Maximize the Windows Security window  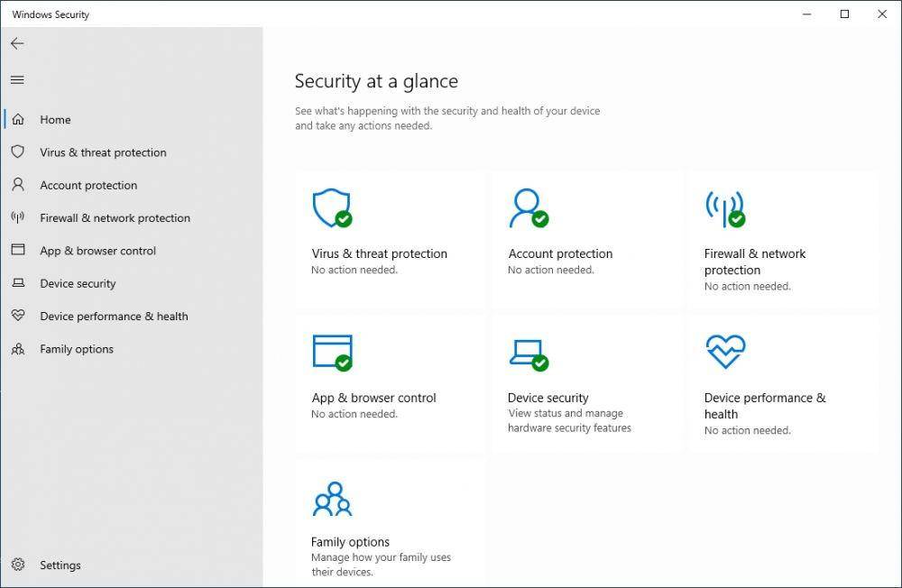844,14
